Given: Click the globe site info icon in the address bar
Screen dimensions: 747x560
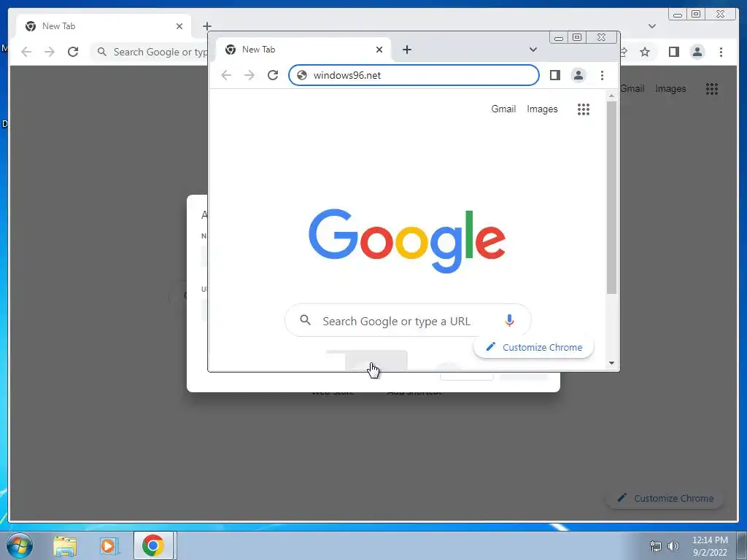Looking at the screenshot, I should point(302,75).
